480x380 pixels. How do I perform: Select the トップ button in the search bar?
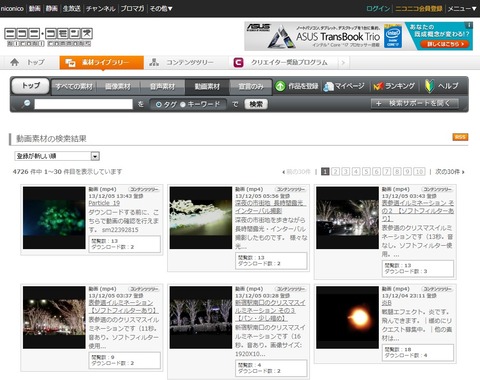click(x=31, y=86)
